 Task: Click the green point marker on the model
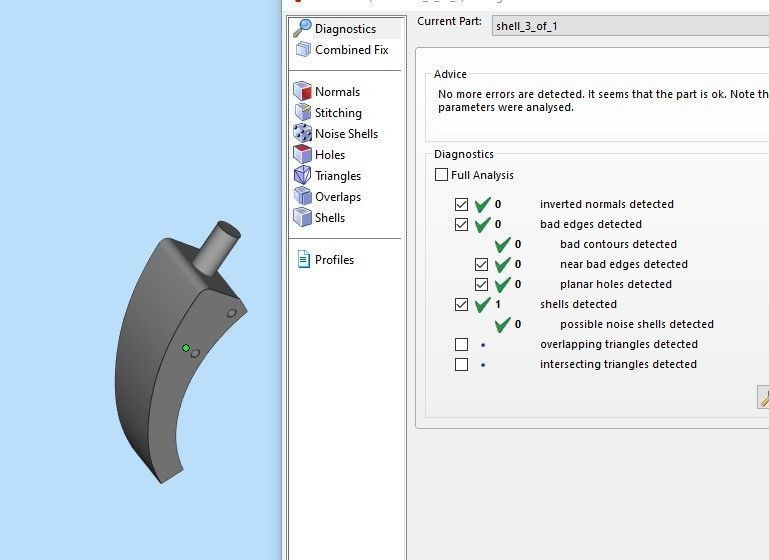(186, 348)
